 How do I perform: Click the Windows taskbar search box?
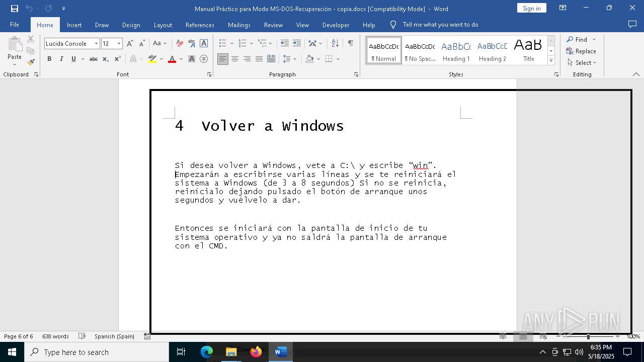pyautogui.click(x=97, y=352)
